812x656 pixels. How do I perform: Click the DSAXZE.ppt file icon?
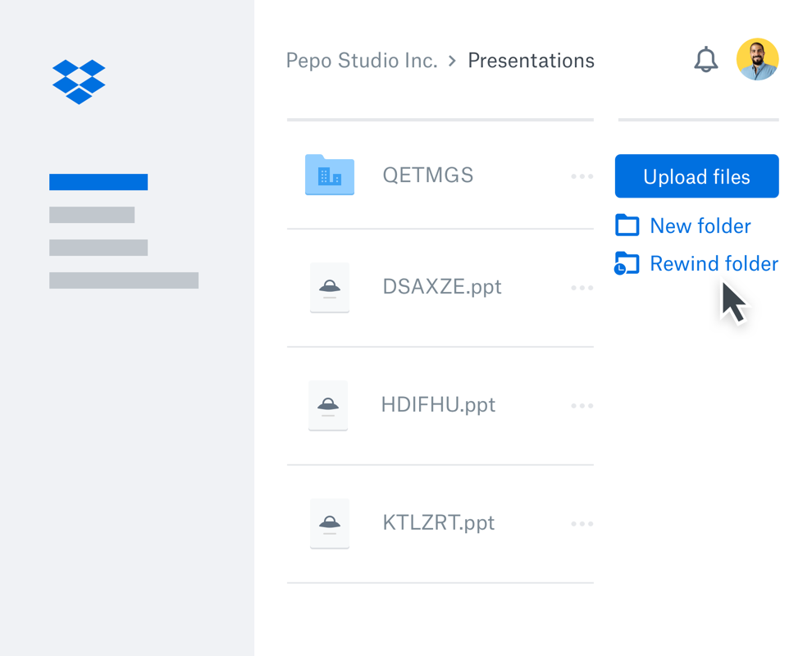[329, 287]
